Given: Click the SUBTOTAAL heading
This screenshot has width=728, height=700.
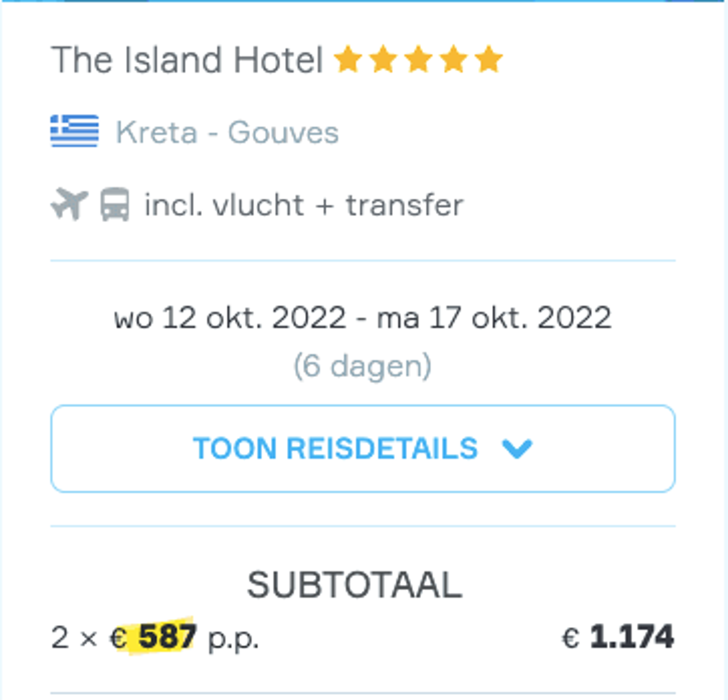Looking at the screenshot, I should pyautogui.click(x=355, y=585).
